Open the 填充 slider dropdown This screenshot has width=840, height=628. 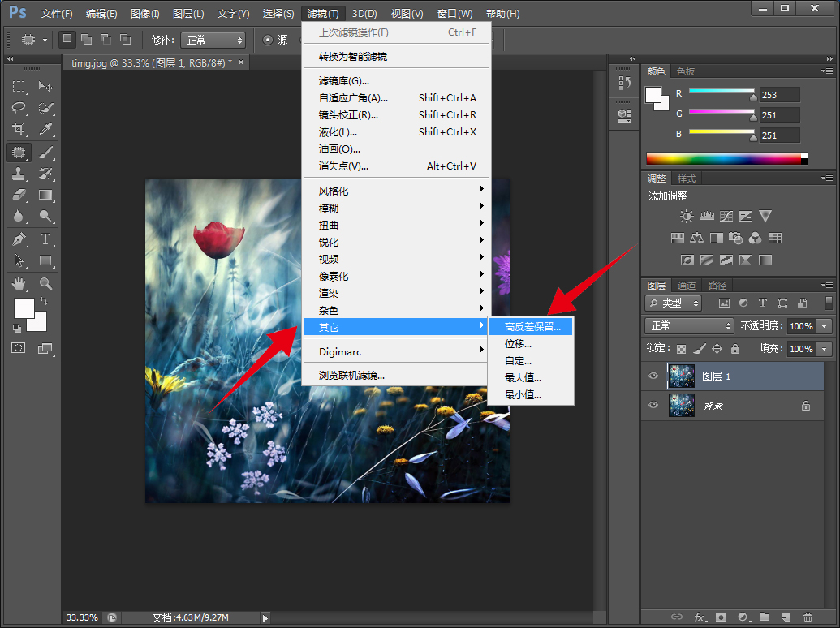tap(825, 349)
